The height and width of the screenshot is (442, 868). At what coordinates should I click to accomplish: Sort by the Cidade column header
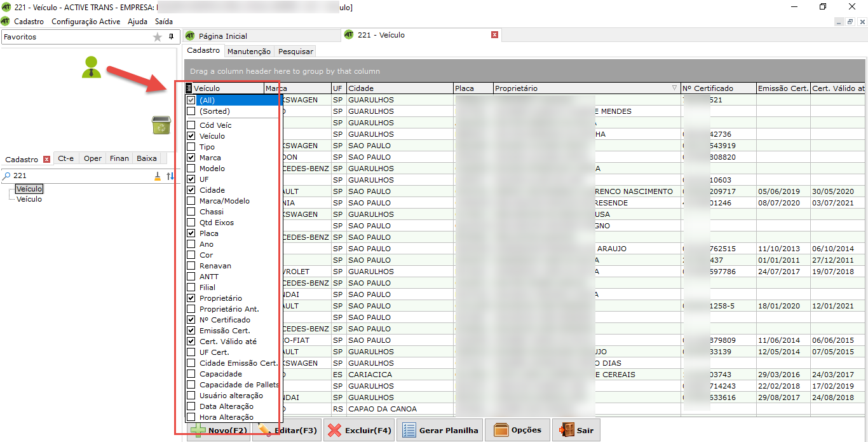(400, 88)
